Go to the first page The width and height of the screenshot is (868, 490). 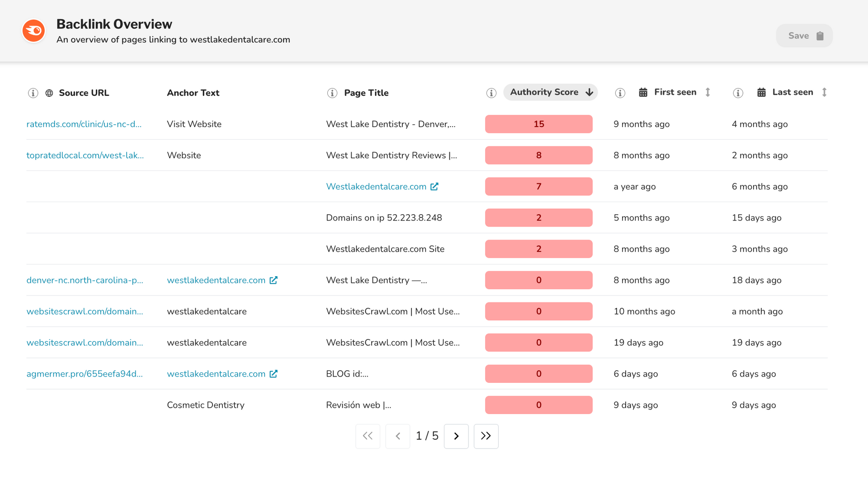[368, 436]
